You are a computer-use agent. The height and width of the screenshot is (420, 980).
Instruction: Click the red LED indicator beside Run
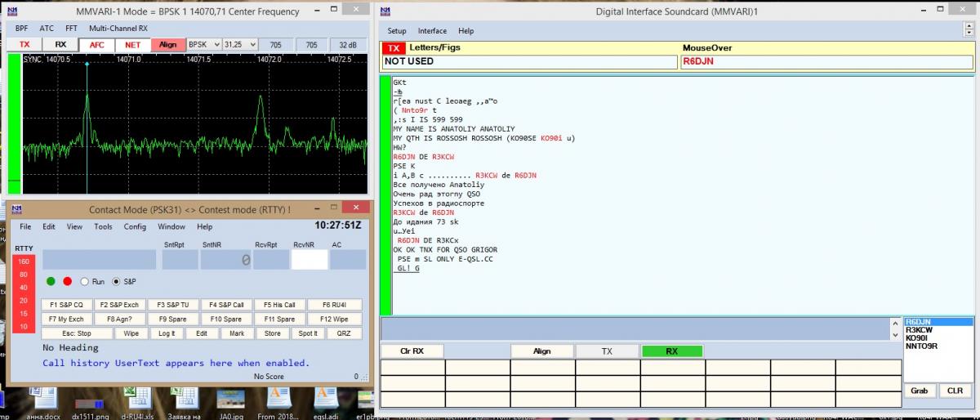(67, 281)
